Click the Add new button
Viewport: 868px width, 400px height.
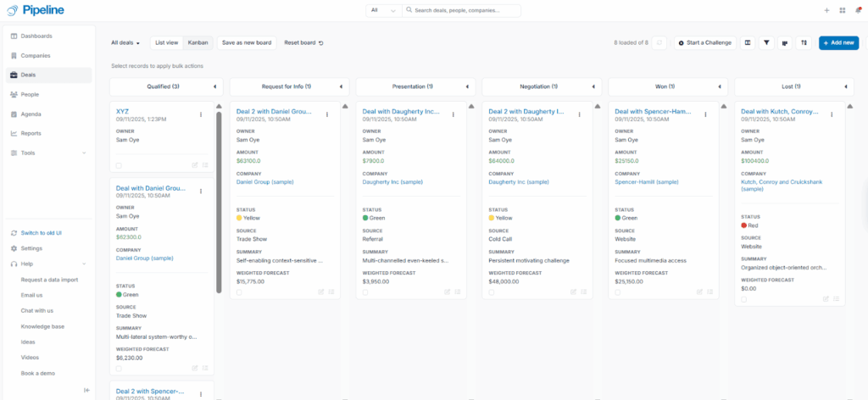tap(838, 42)
